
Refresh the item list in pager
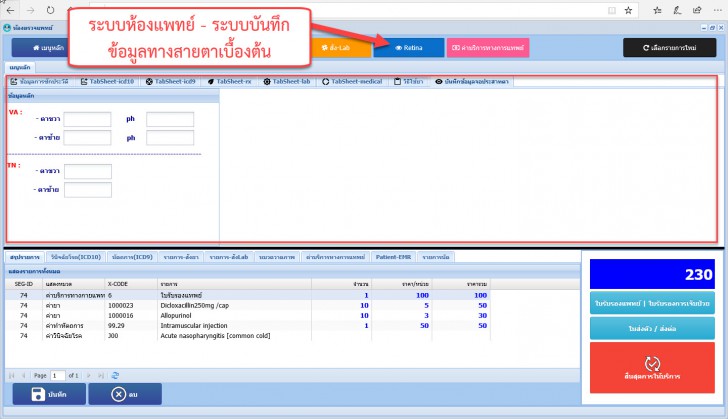(x=115, y=375)
